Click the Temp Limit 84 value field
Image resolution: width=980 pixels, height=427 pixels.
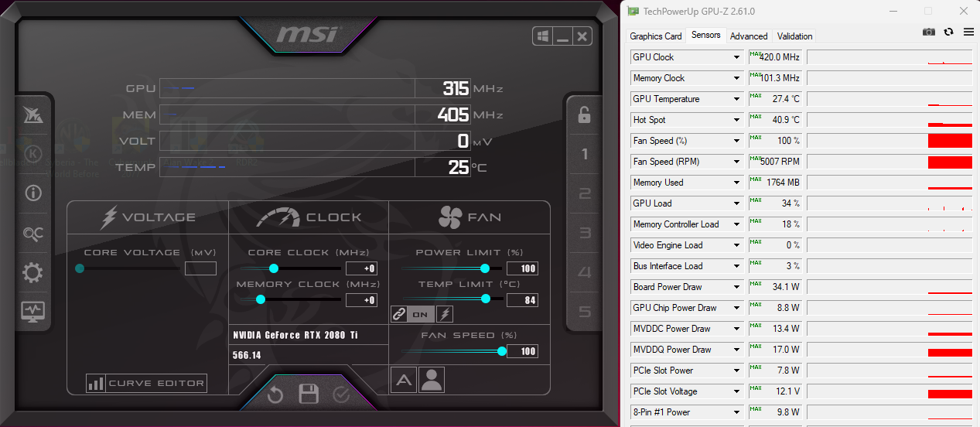coord(522,300)
